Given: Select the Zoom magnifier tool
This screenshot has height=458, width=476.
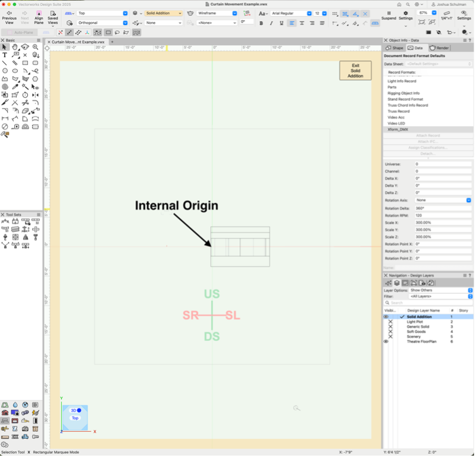Looking at the screenshot, I should click(x=36, y=47).
